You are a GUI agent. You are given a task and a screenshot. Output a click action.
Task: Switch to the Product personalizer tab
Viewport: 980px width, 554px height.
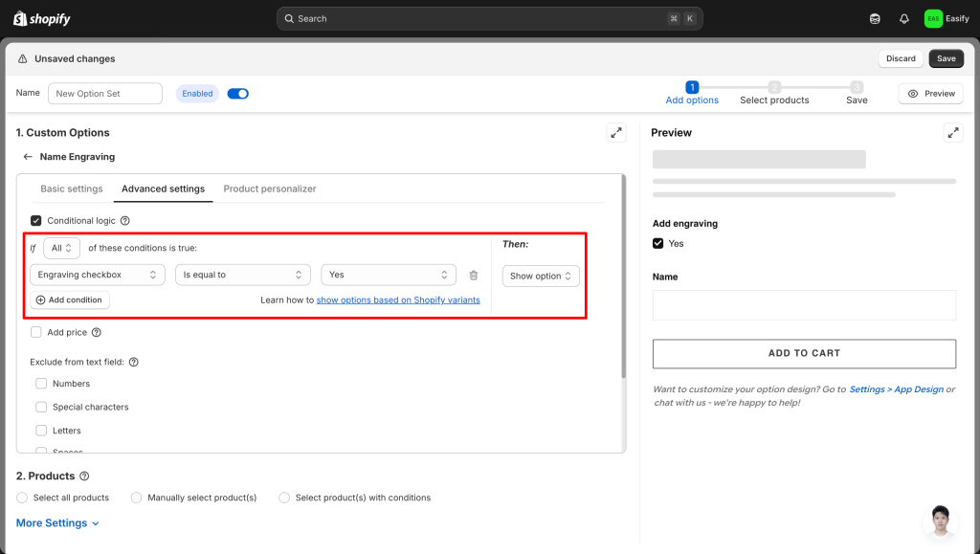(270, 189)
